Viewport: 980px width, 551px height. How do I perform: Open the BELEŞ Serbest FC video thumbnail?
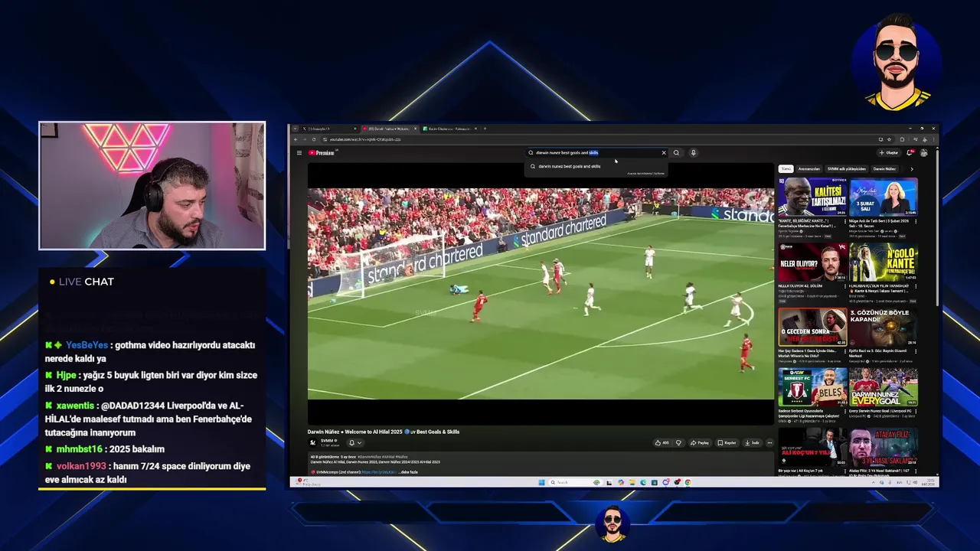[x=812, y=387]
